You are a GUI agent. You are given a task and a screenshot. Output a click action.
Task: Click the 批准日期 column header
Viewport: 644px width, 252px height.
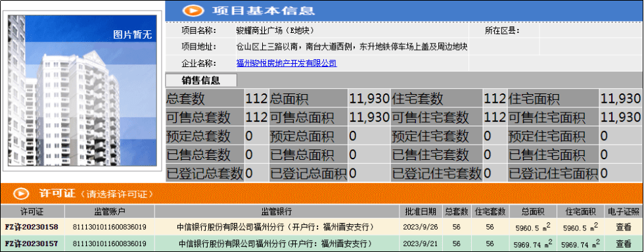click(x=420, y=212)
